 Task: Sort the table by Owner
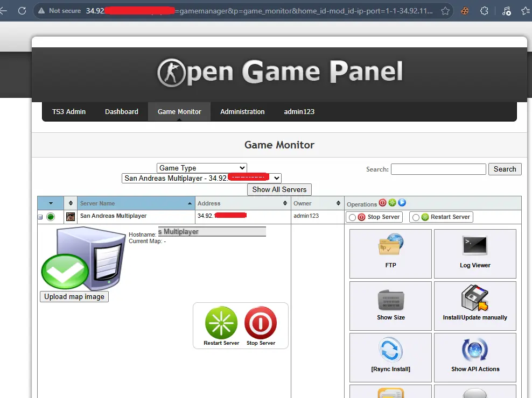point(318,203)
